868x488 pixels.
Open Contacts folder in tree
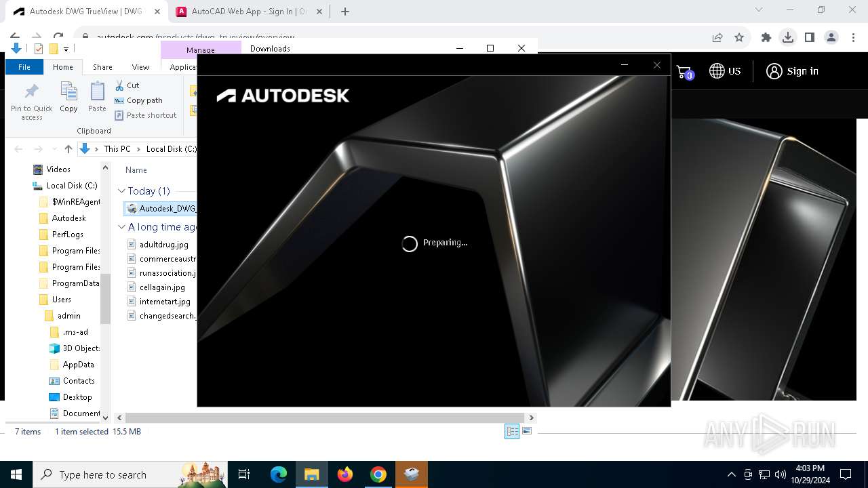pos(79,381)
